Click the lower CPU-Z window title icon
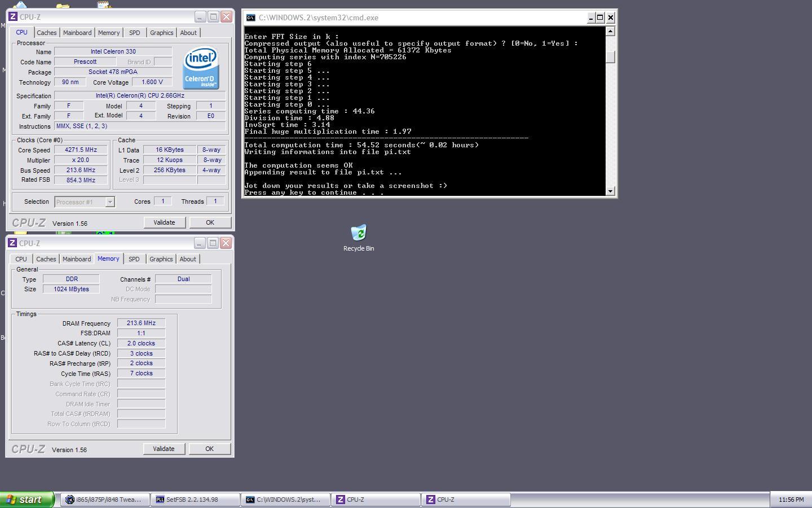Image resolution: width=812 pixels, height=508 pixels. 12,243
